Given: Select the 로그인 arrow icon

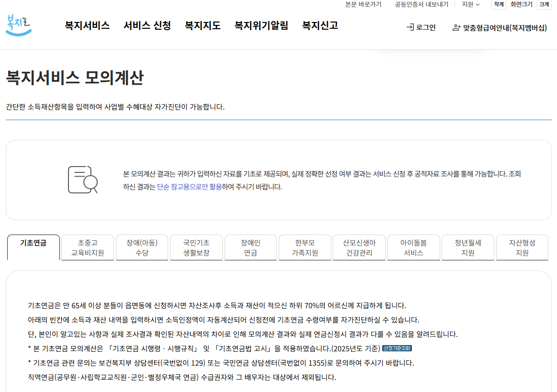Looking at the screenshot, I should click(410, 28).
